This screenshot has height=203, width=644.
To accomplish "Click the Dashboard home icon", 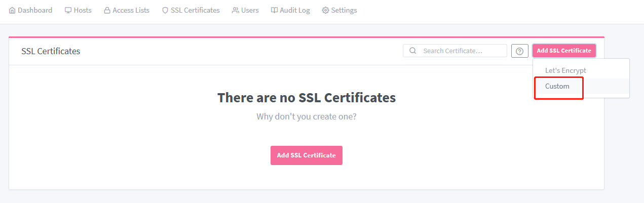I will 12,10.
